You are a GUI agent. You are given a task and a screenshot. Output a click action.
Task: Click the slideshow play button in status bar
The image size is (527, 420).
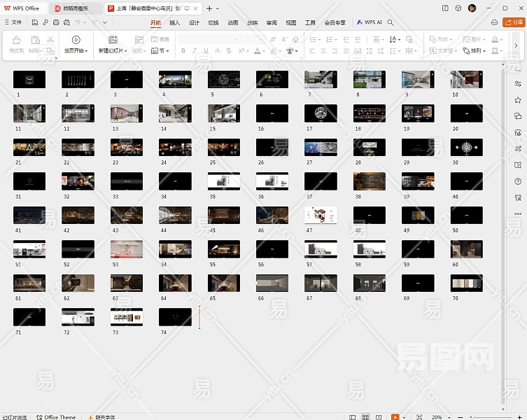coord(395,417)
